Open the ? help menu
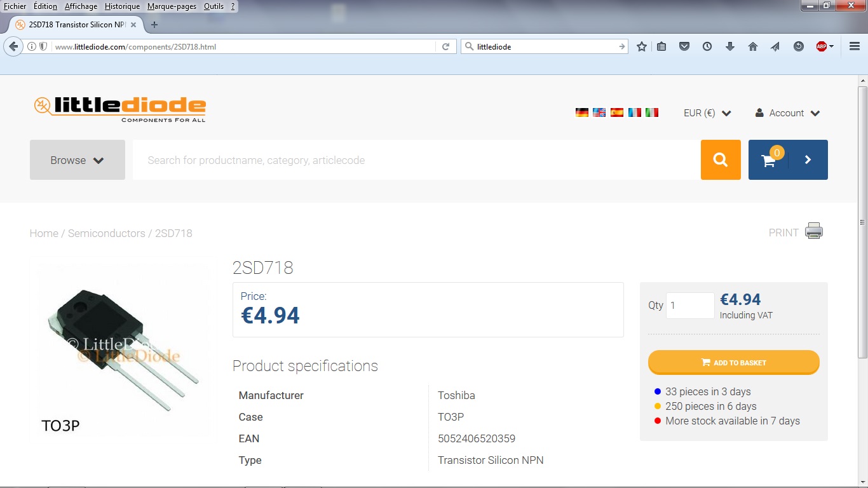868x488 pixels. pos(233,6)
